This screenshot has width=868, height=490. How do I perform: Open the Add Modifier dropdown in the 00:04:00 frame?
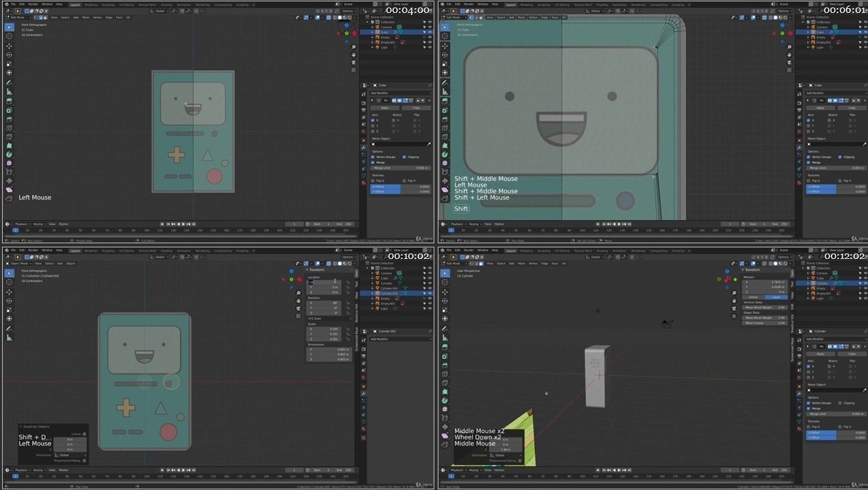tap(401, 93)
